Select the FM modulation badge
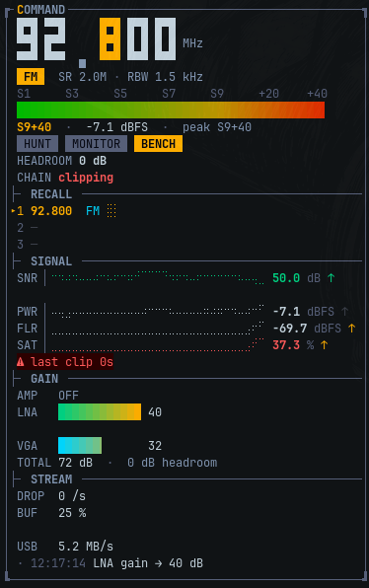This screenshot has height=588, width=369. pos(31,77)
